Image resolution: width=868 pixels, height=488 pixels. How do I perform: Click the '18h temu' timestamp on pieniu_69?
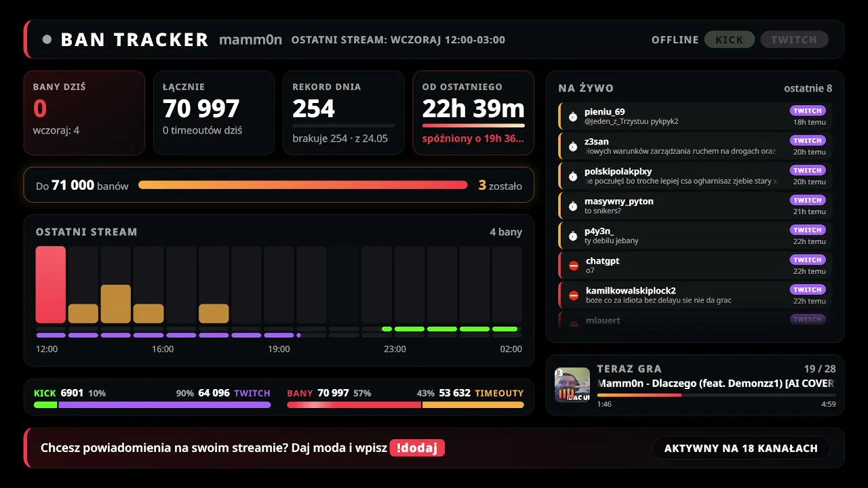tap(810, 122)
